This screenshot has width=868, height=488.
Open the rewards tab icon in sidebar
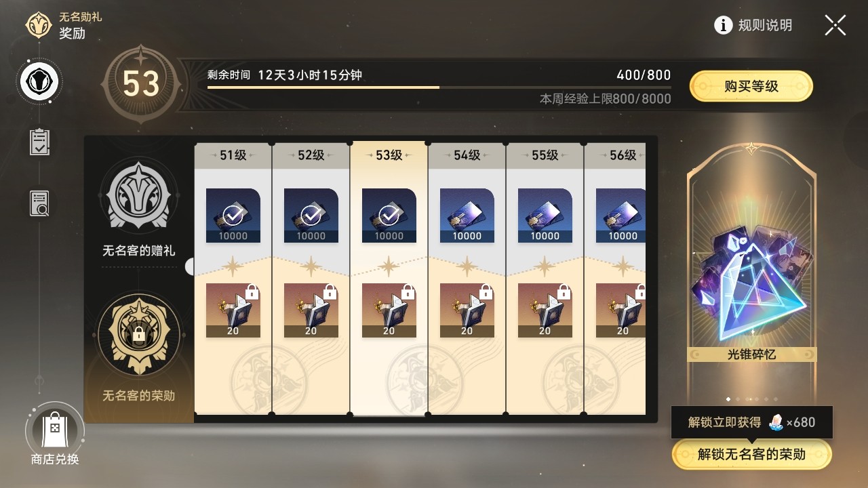[x=39, y=81]
